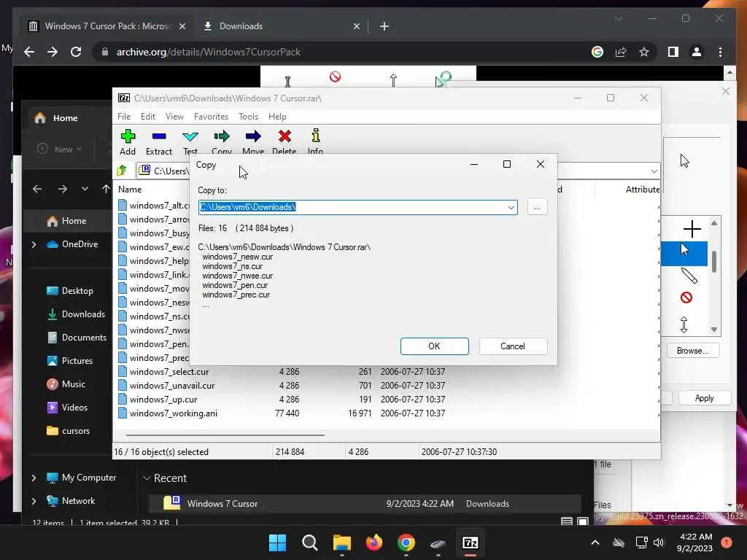Open Music in File Explorer sidebar
This screenshot has width=747, height=560.
pyautogui.click(x=66, y=384)
